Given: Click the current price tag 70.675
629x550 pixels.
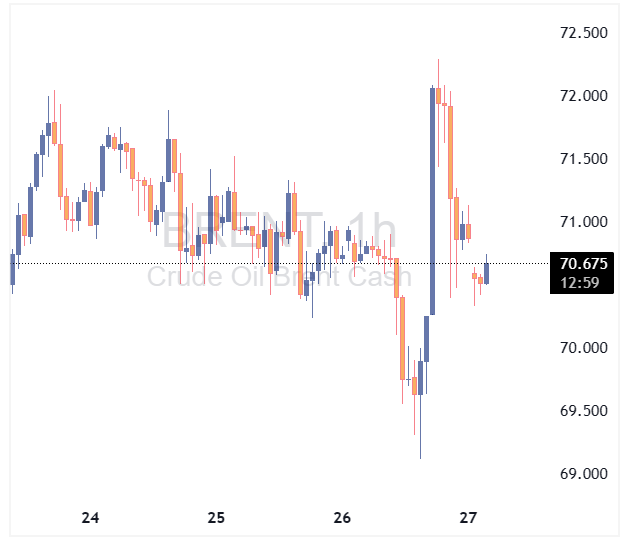Looking at the screenshot, I should (x=584, y=264).
